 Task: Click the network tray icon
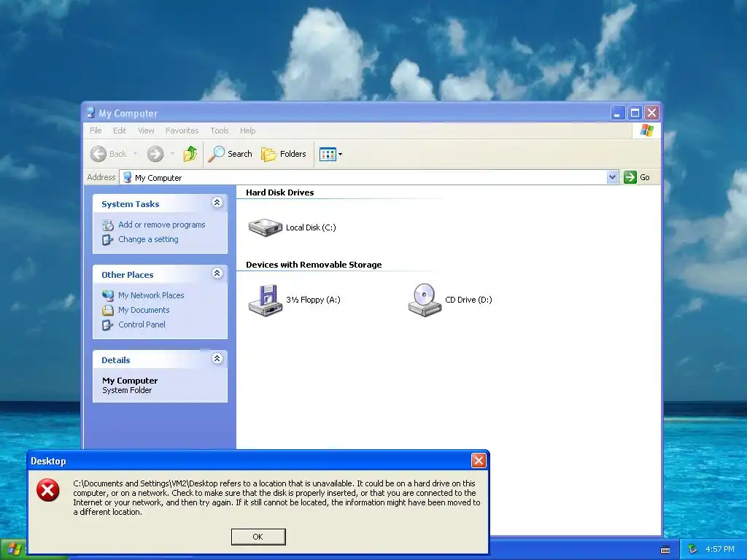point(693,550)
